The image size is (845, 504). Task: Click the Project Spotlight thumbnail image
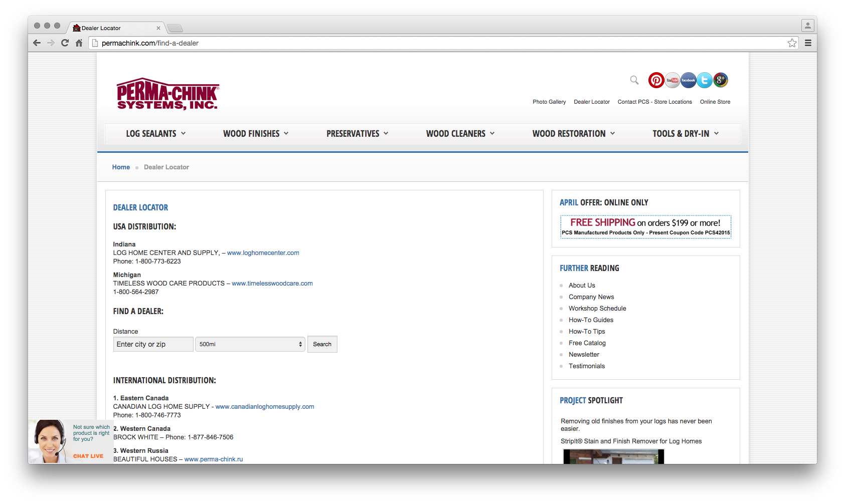click(613, 456)
